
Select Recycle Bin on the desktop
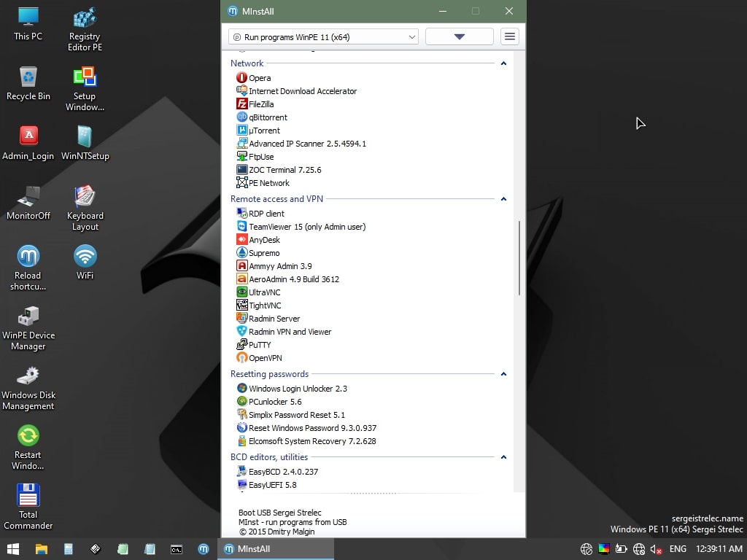(x=28, y=84)
